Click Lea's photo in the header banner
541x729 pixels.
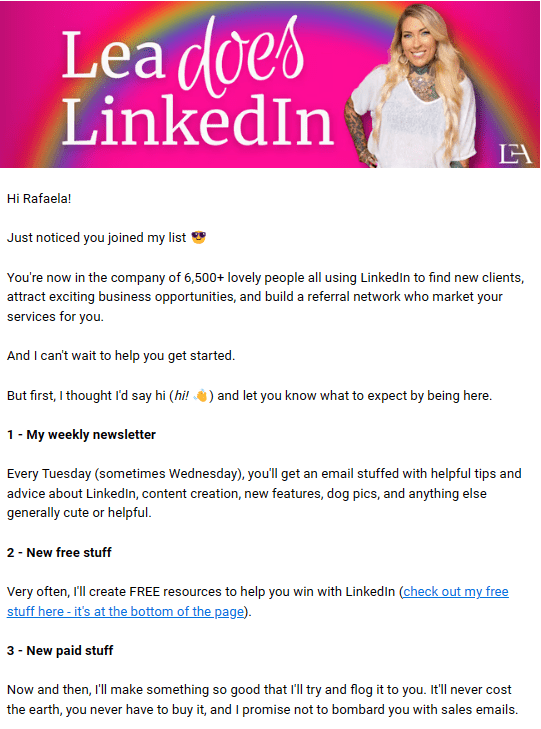[x=411, y=86]
